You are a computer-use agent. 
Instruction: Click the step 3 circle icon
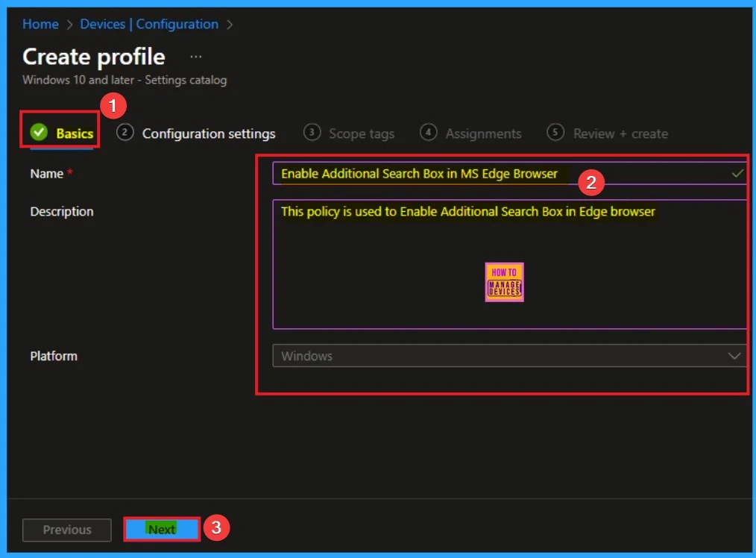point(312,131)
